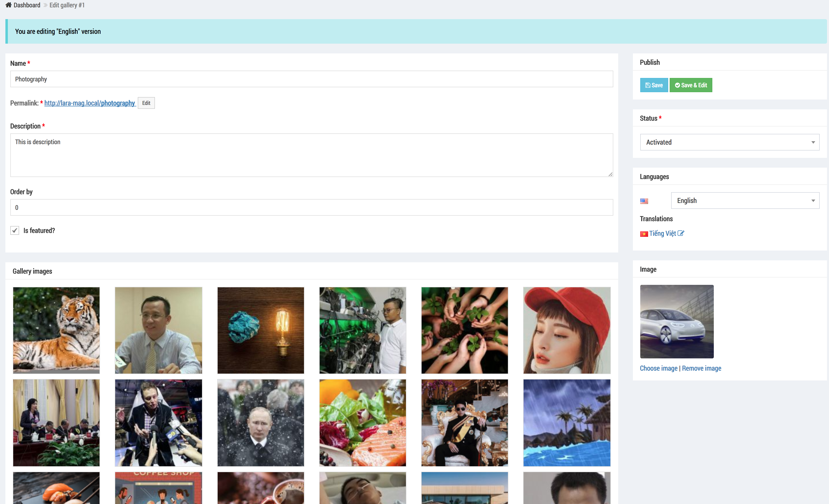Select the tiger gallery thumbnail
This screenshot has height=504, width=829.
[56, 330]
